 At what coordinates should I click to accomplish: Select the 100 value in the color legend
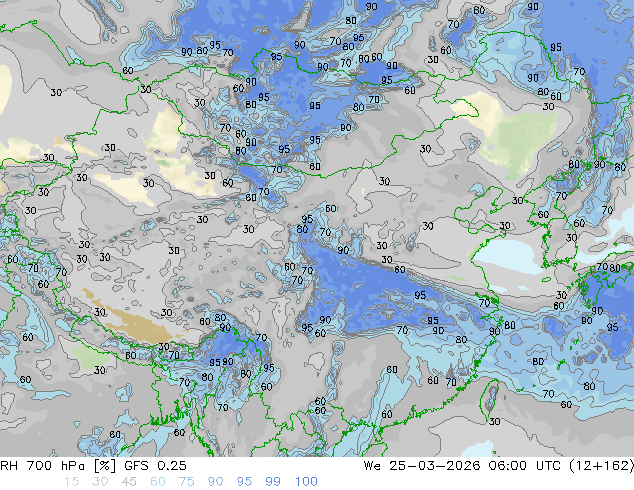(306, 482)
